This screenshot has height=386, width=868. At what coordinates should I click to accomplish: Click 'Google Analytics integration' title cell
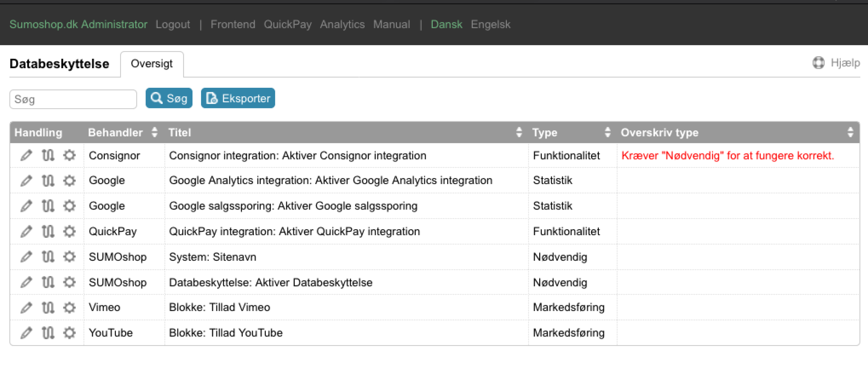coord(331,180)
